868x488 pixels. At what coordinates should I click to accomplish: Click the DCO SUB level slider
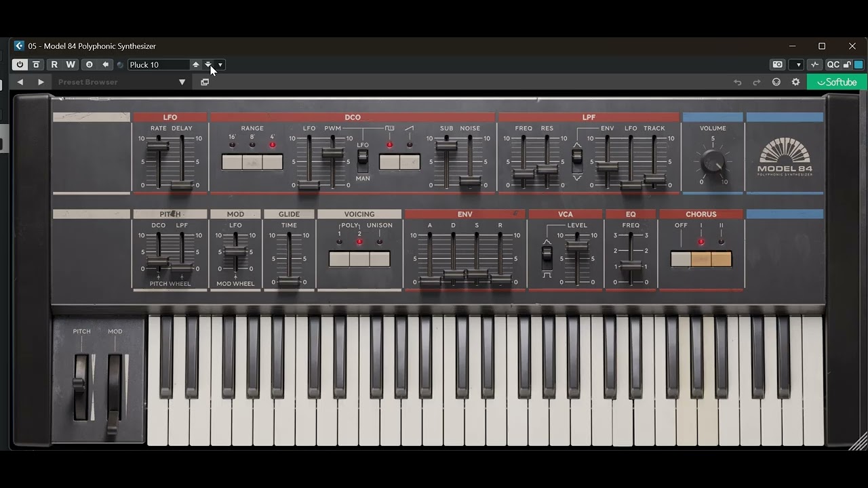[446, 146]
